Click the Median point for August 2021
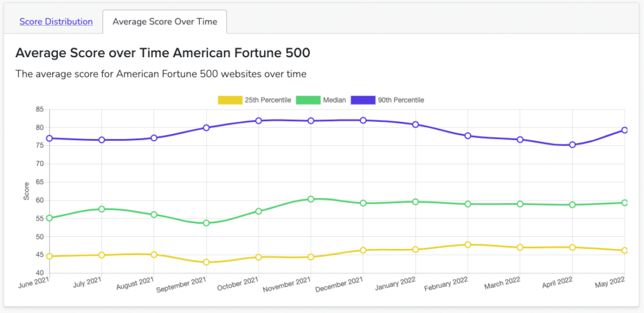This screenshot has height=313, width=644. [x=153, y=214]
